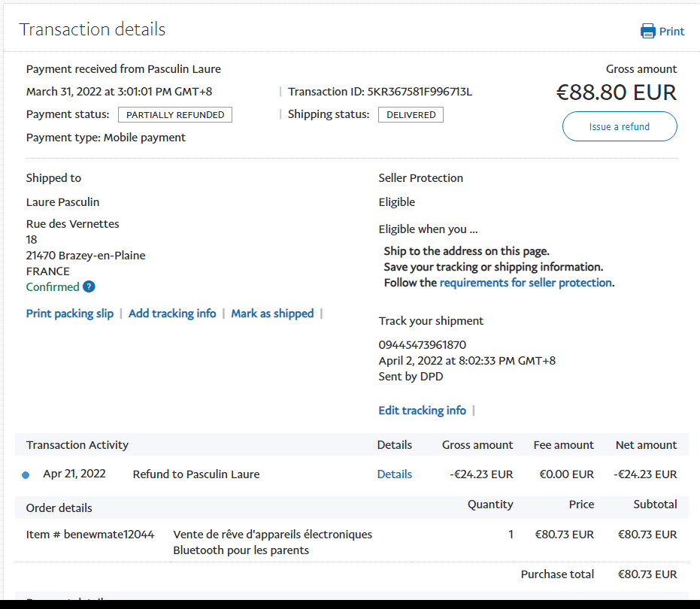Click the Transaction ID value
700x609 pixels.
point(420,92)
